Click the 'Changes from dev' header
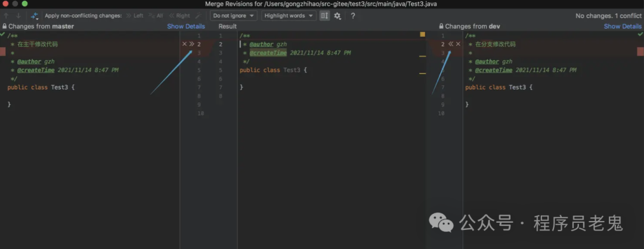 pos(473,26)
